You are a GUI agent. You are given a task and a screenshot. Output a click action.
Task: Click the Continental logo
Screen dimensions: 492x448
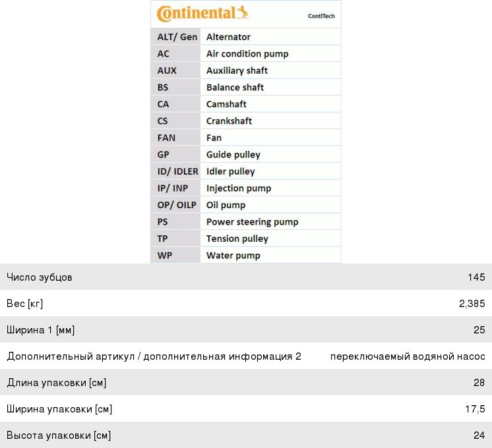pos(202,14)
